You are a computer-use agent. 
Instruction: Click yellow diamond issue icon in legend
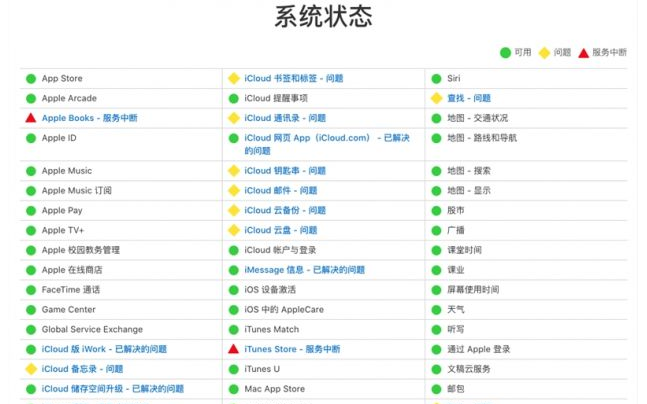click(x=545, y=53)
